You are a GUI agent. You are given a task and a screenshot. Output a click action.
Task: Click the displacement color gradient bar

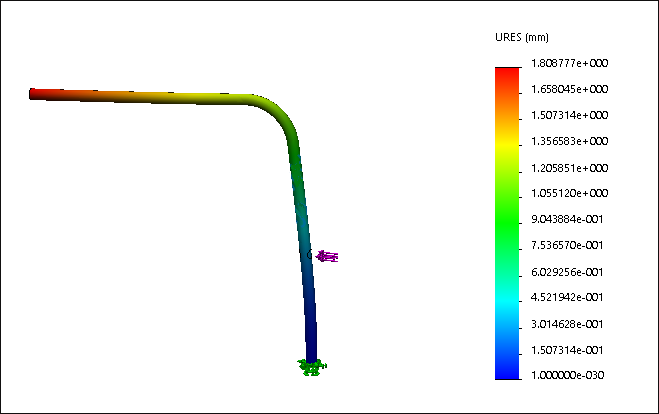(507, 223)
